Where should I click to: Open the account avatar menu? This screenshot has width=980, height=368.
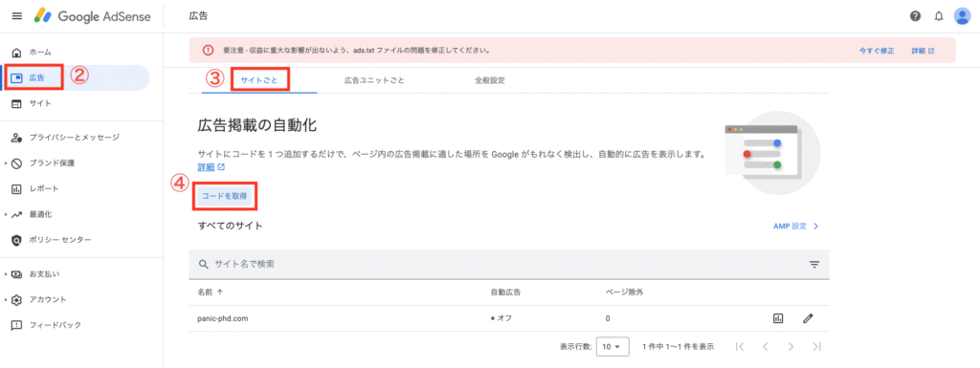click(962, 16)
